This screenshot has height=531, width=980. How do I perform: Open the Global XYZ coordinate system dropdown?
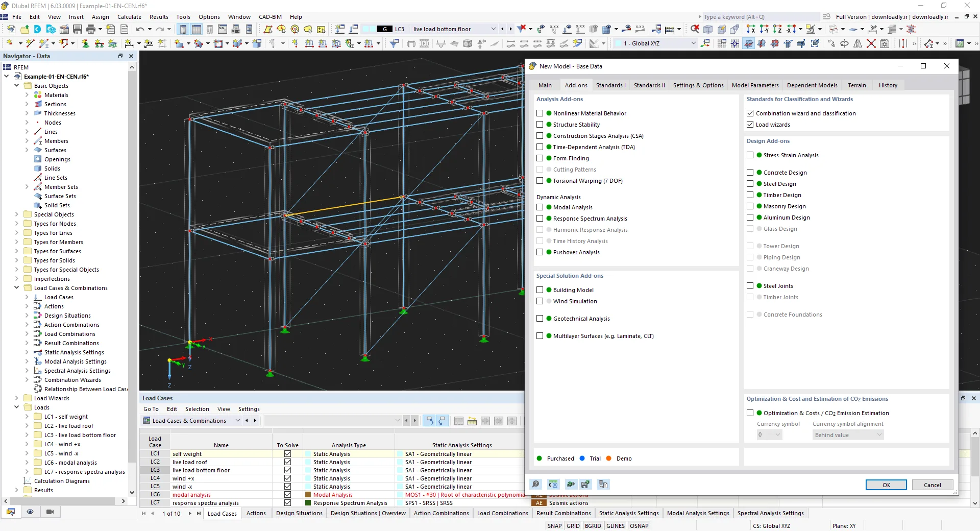click(x=693, y=43)
